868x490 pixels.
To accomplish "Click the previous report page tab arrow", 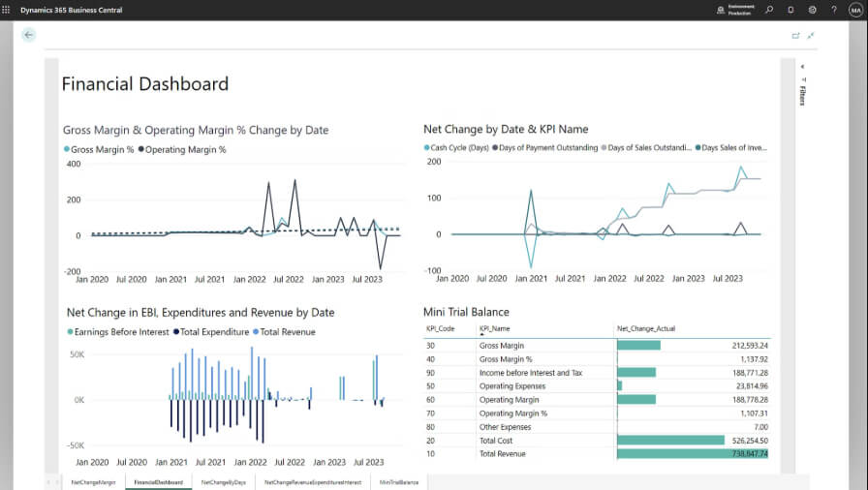I will [48, 482].
